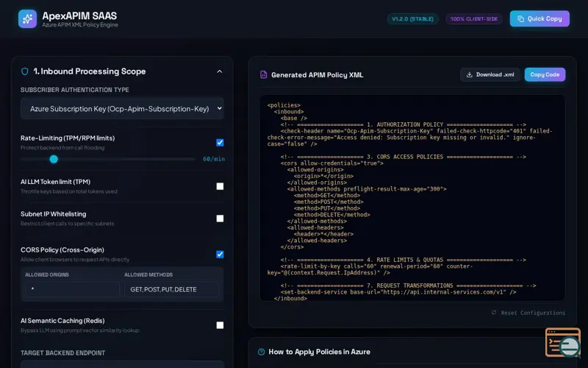This screenshot has height=368, width=588.
Task: Click the file icon next to Generated APIM Policy XML
Action: coord(264,75)
